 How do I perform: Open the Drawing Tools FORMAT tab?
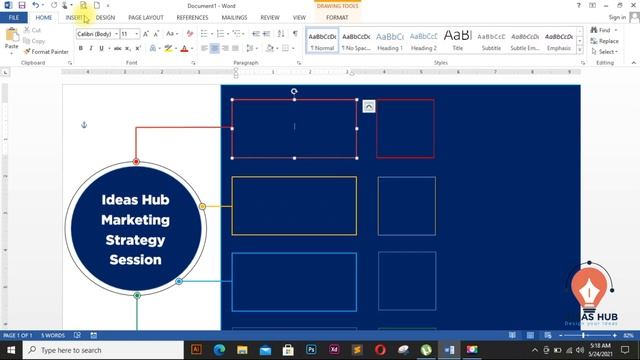coord(337,18)
